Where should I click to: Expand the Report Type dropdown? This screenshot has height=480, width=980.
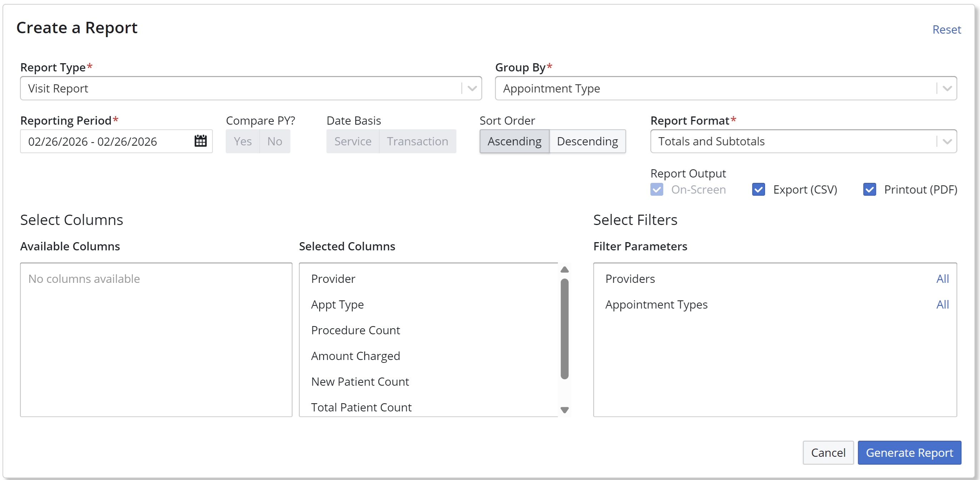point(472,89)
